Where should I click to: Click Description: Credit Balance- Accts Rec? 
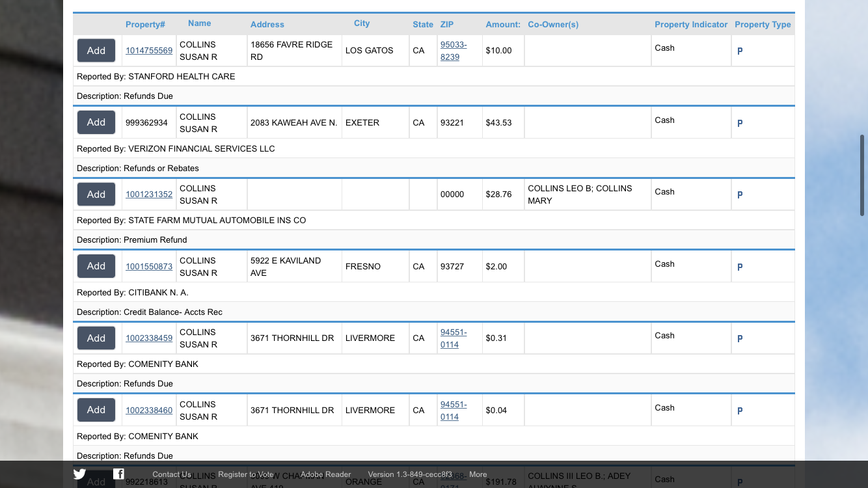click(150, 312)
